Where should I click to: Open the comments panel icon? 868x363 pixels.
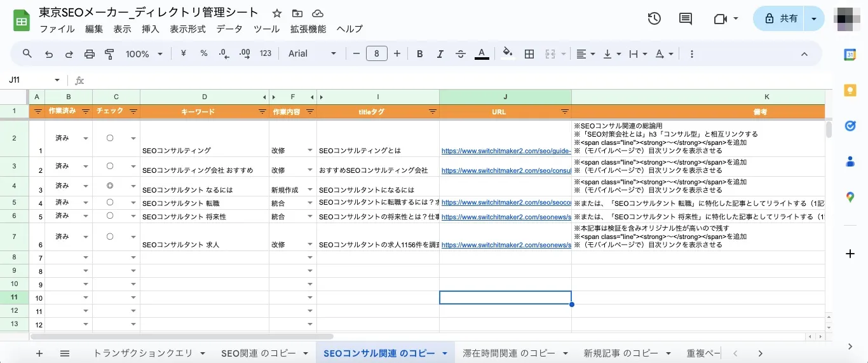pyautogui.click(x=686, y=19)
